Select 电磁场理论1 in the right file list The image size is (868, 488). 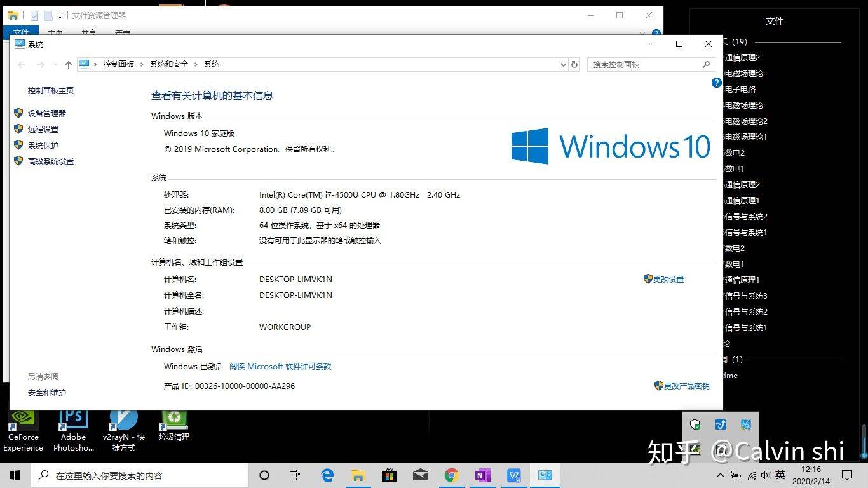(x=745, y=137)
